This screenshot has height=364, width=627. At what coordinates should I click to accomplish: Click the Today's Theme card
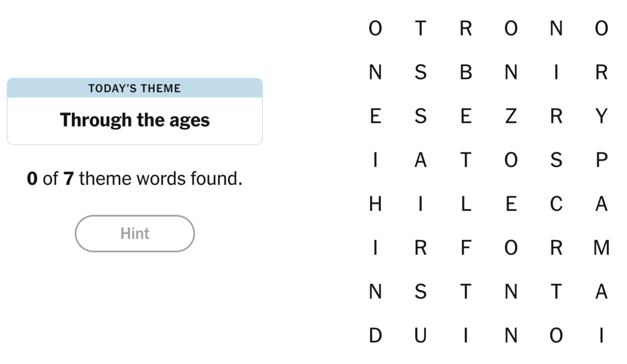pos(135,111)
